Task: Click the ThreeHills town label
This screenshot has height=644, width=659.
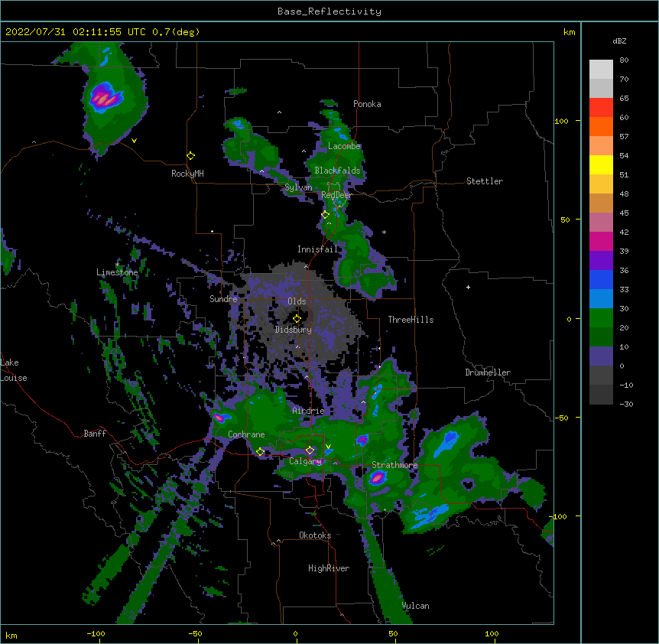Action: (x=411, y=320)
